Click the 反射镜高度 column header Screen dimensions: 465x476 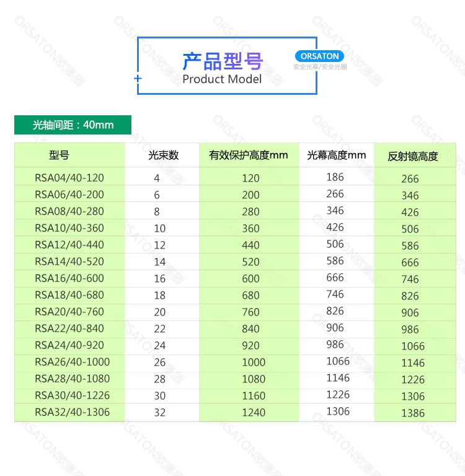click(413, 156)
